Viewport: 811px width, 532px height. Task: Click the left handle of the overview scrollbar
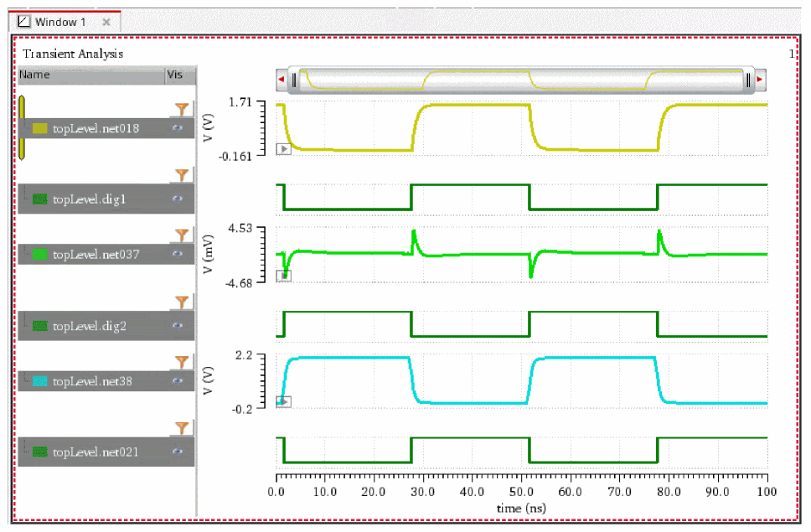click(294, 80)
